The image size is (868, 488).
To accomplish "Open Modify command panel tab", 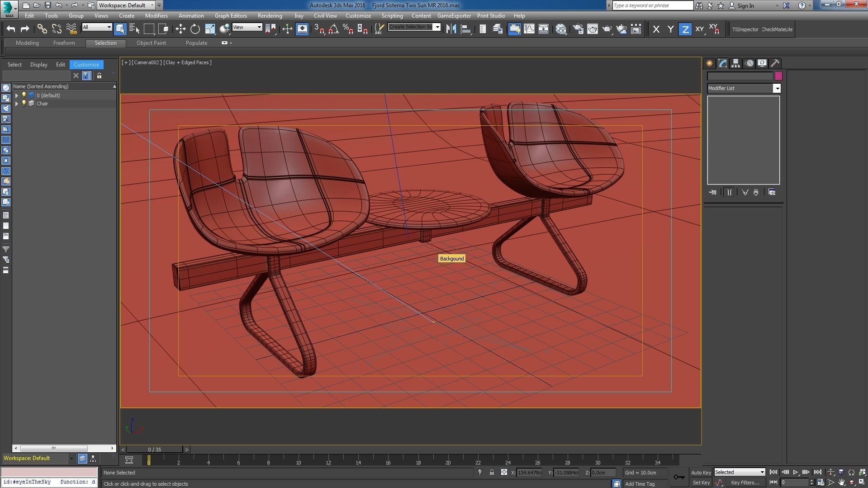I will (x=722, y=63).
